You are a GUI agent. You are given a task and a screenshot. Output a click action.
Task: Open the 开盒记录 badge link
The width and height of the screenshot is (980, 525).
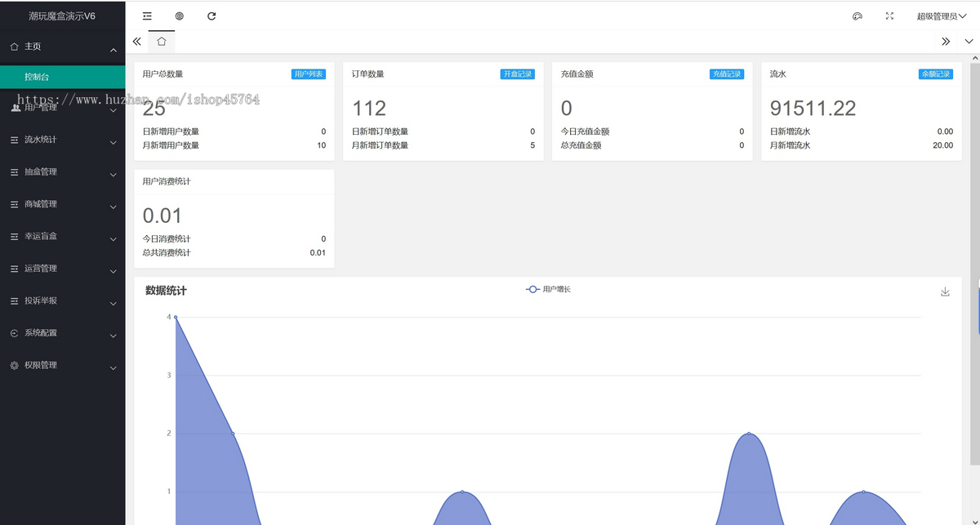518,73
